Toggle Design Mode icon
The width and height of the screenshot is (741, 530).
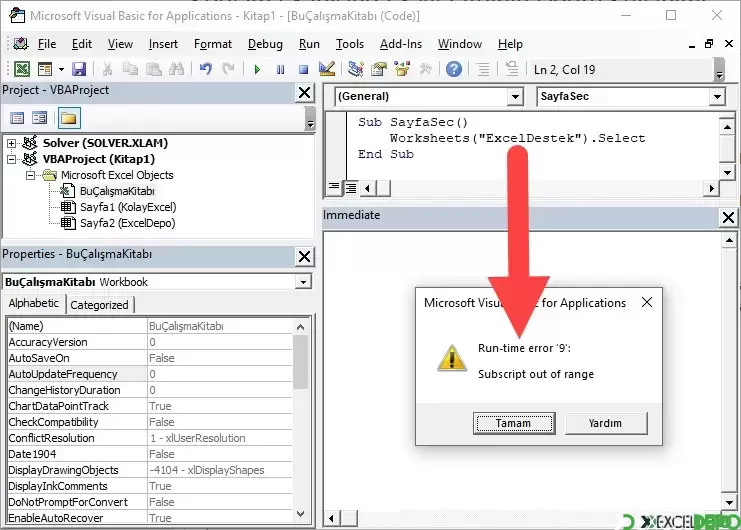(x=327, y=69)
